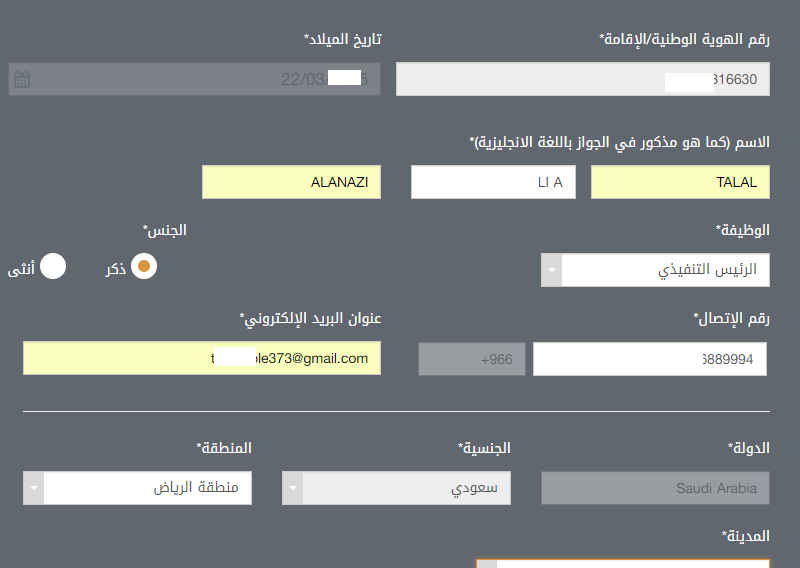Expand the job title الرئيس التنفيذي dropdown arrow
This screenshot has width=800, height=568.
point(552,270)
